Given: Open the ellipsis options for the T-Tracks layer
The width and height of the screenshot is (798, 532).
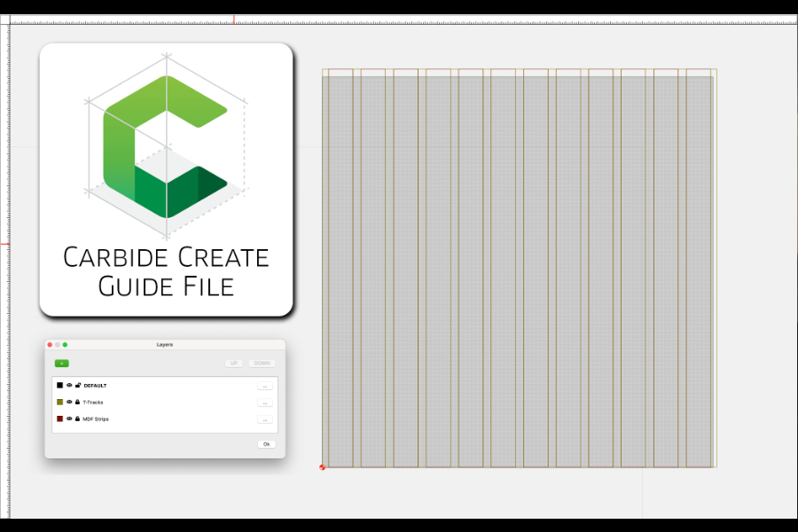Looking at the screenshot, I should point(265,403).
